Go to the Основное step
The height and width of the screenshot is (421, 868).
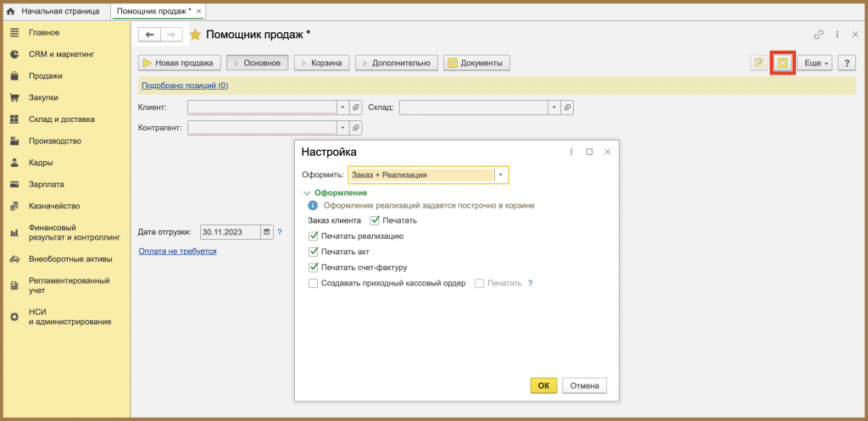pyautogui.click(x=258, y=63)
